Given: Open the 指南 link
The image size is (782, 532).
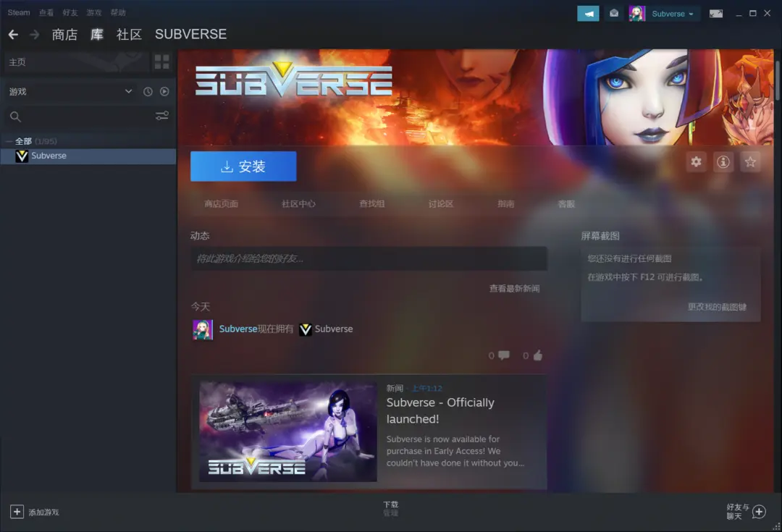Looking at the screenshot, I should (x=505, y=204).
